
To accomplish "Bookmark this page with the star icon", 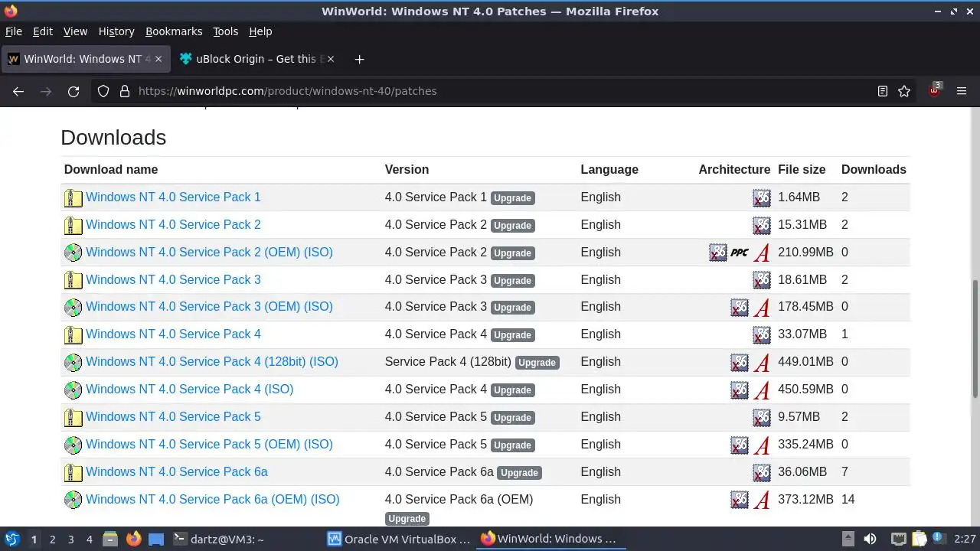I will 904,91.
